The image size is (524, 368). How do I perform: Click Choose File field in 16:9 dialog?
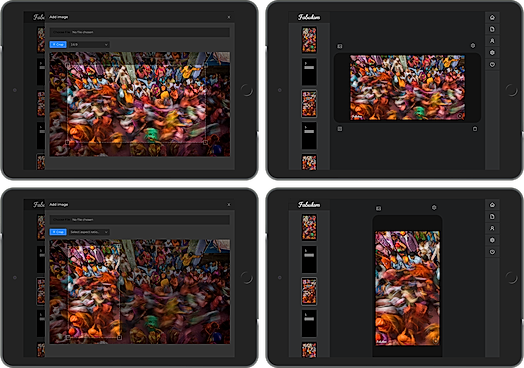[140, 32]
